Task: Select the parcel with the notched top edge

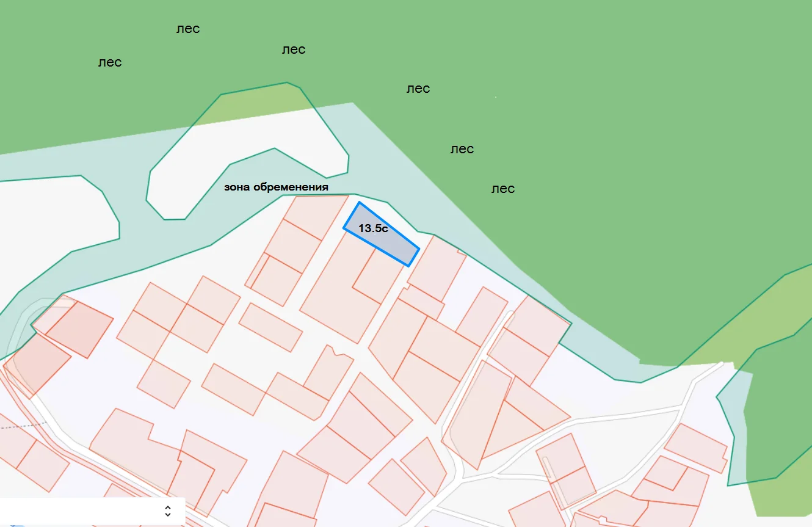Action: coord(329,373)
